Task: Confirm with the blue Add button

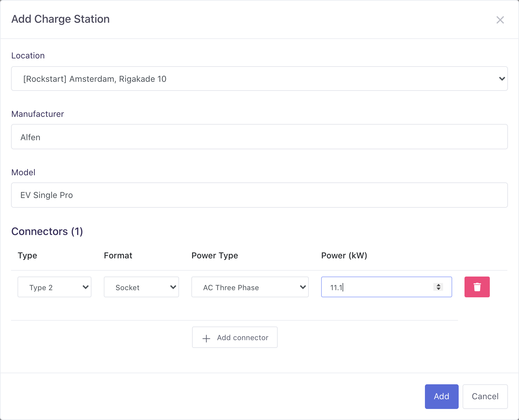Action: click(441, 396)
